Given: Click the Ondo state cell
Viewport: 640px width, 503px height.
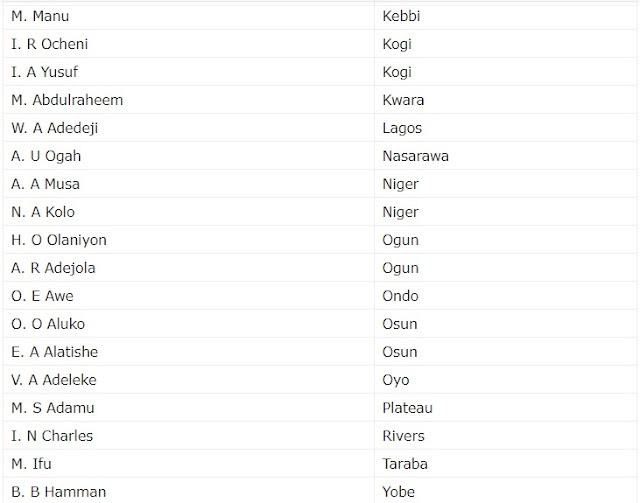Looking at the screenshot, I should [x=400, y=296].
